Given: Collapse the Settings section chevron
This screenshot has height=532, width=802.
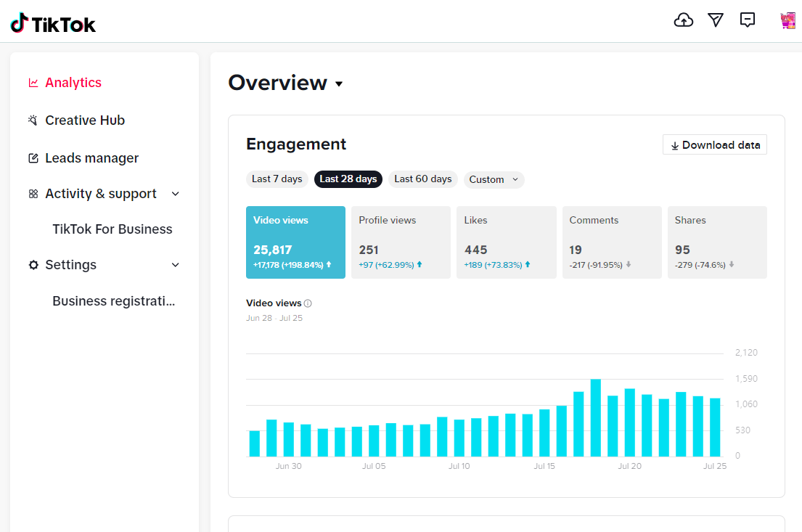Looking at the screenshot, I should (x=176, y=265).
